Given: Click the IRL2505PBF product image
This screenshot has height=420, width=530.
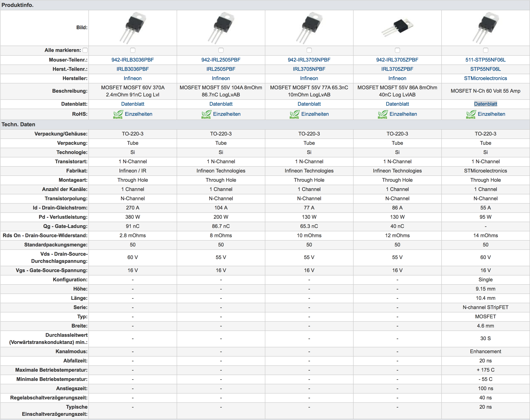Looking at the screenshot, I should [221, 28].
